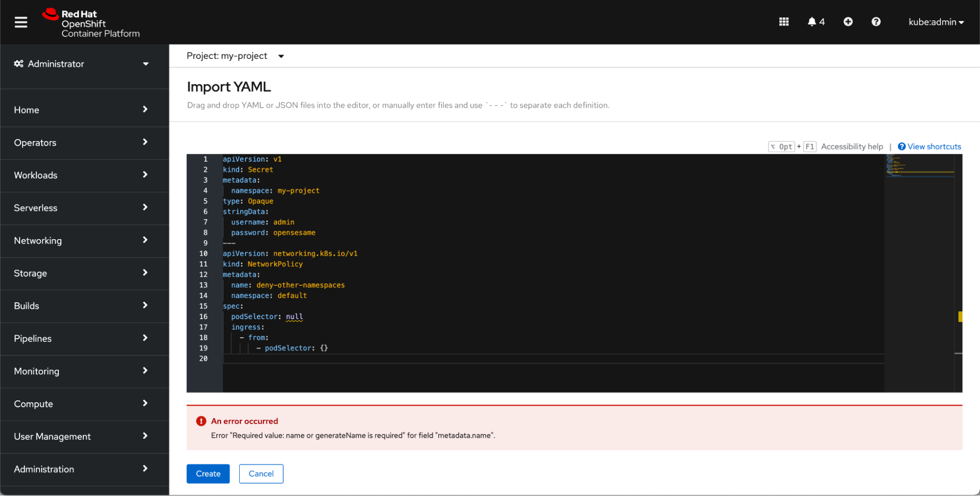The height and width of the screenshot is (496, 980).
Task: Open the Builds navigation menu
Action: (x=84, y=306)
